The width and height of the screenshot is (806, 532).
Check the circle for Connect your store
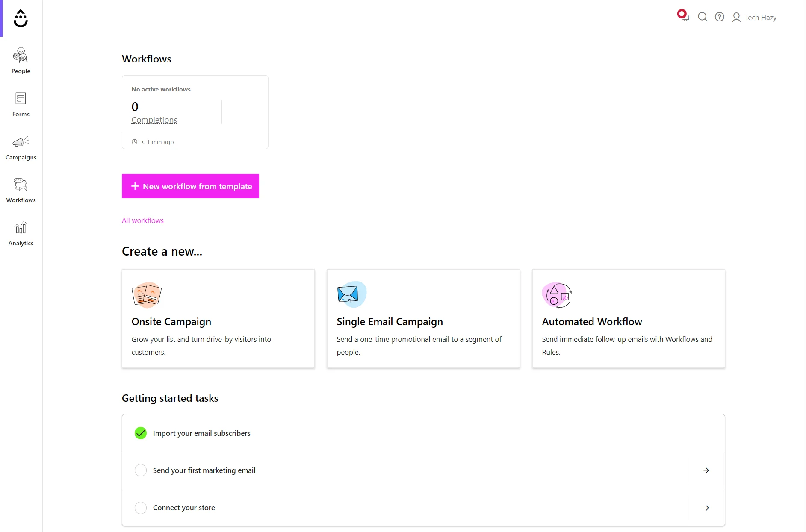click(x=141, y=508)
